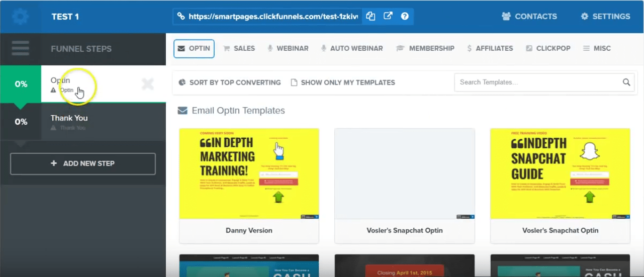
Task: Click the search magnifier icon
Action: (626, 82)
